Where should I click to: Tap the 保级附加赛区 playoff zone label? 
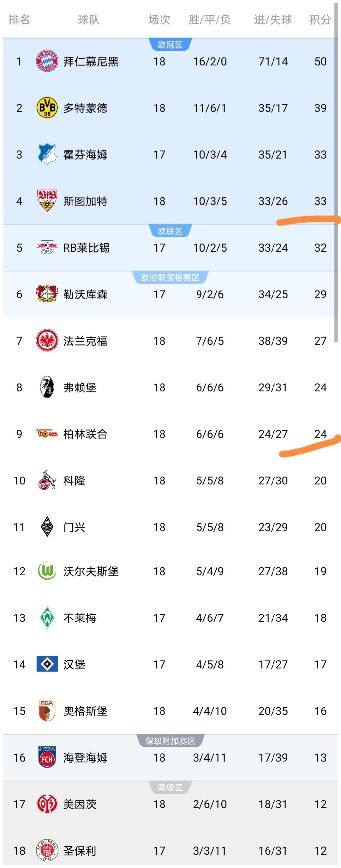(x=170, y=741)
